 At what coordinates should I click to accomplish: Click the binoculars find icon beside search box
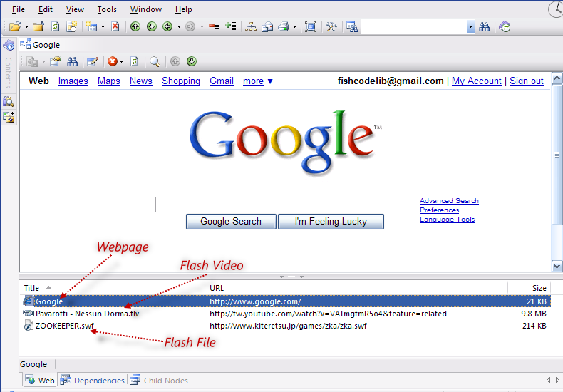[x=485, y=26]
